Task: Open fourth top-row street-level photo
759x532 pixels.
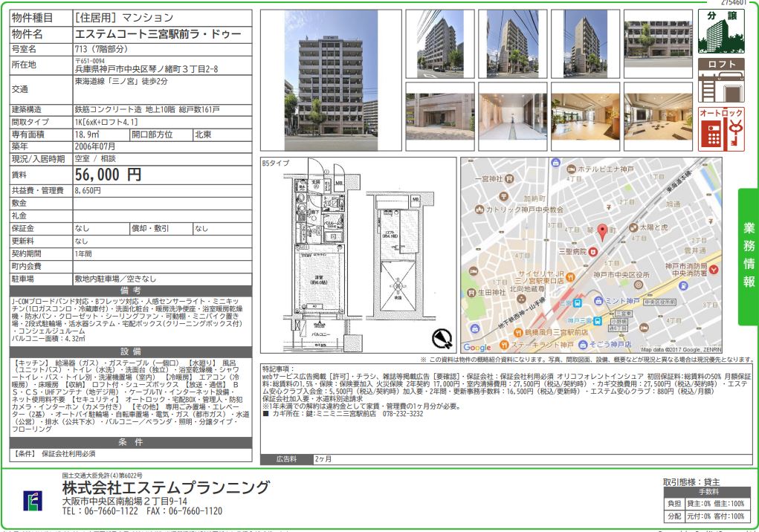Action: 659,44
